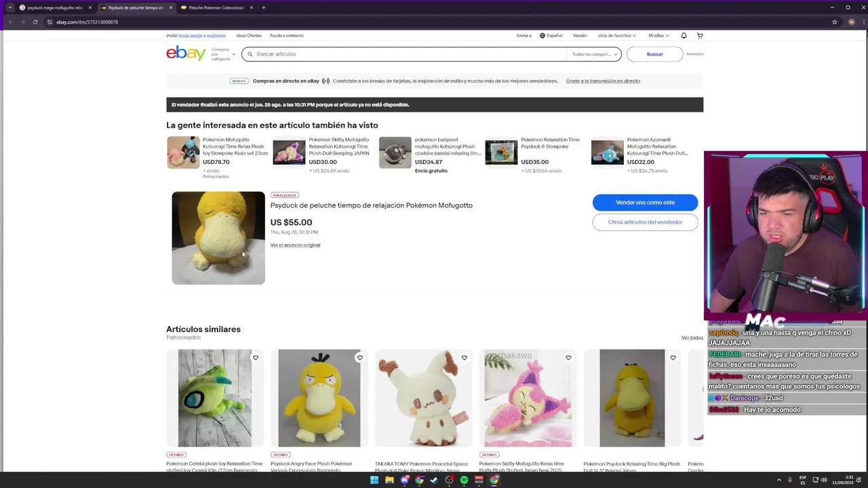Open the Pokemon Skitty Mofugutto Relax time title
Screen dimensions: 868x488
pyautogui.click(x=521, y=466)
